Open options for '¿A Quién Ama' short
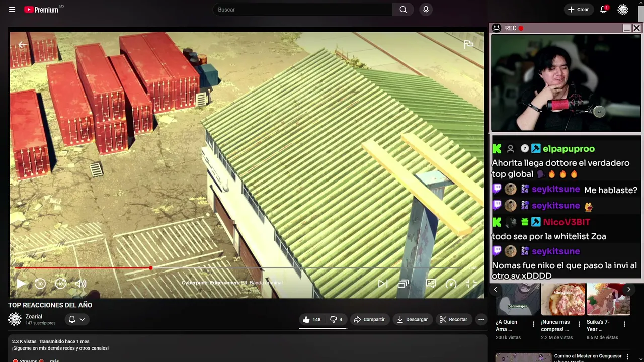Image resolution: width=644 pixels, height=362 pixels. [x=534, y=324]
